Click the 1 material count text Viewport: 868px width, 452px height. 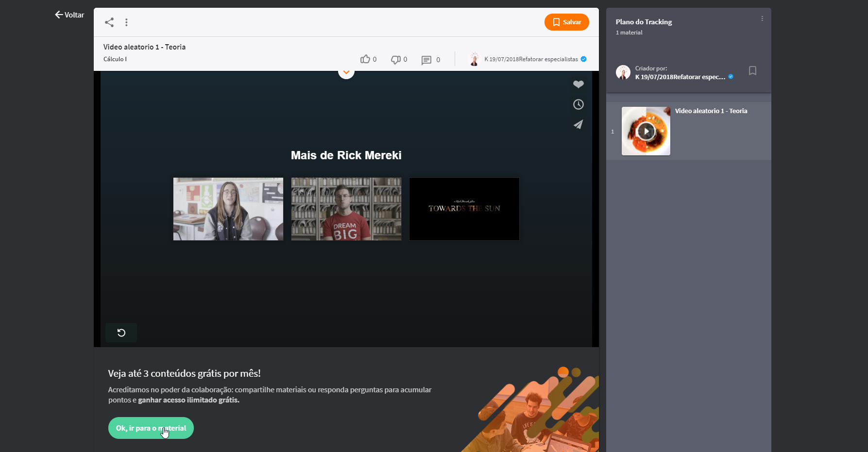point(629,33)
